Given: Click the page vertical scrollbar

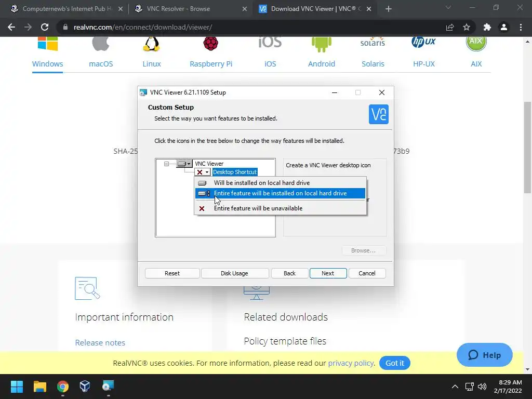Looking at the screenshot, I should point(527,147).
